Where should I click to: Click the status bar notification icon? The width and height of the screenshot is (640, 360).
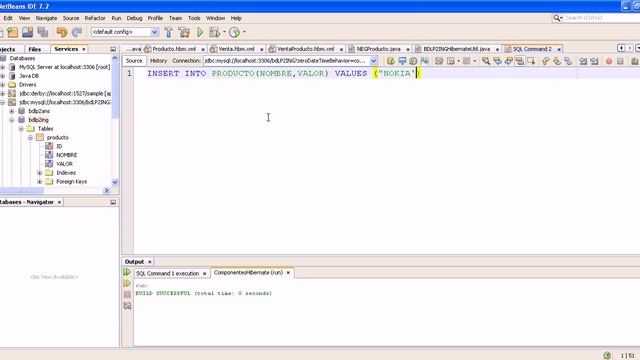point(607,356)
